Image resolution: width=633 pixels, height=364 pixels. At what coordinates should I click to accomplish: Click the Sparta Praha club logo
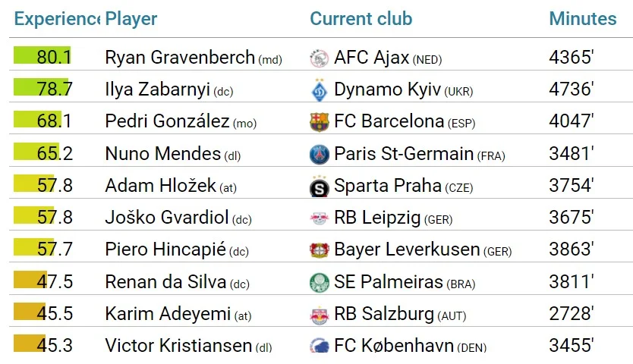[319, 187]
